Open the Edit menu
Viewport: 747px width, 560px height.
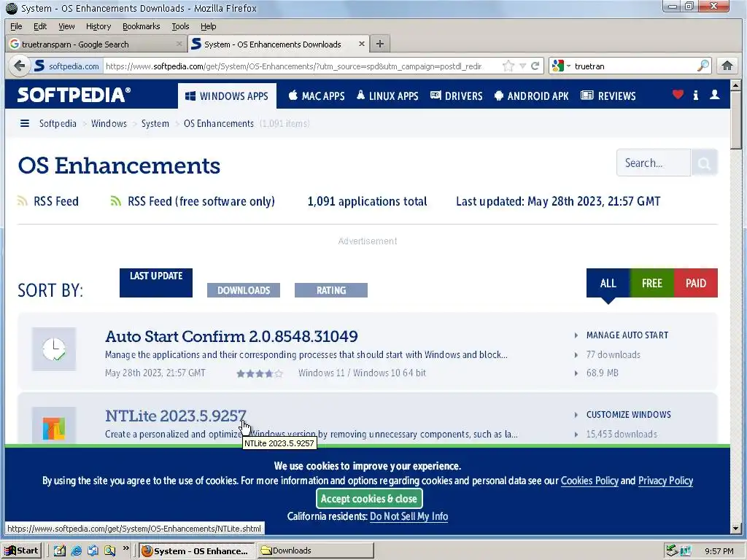(x=39, y=26)
